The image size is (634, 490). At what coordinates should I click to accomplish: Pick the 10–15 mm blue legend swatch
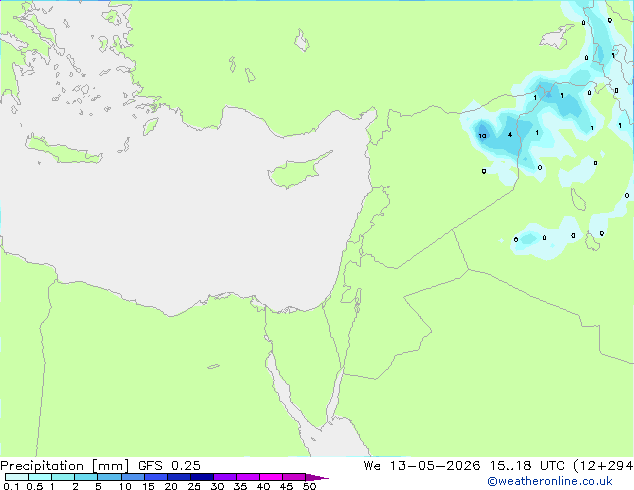[x=132, y=477]
